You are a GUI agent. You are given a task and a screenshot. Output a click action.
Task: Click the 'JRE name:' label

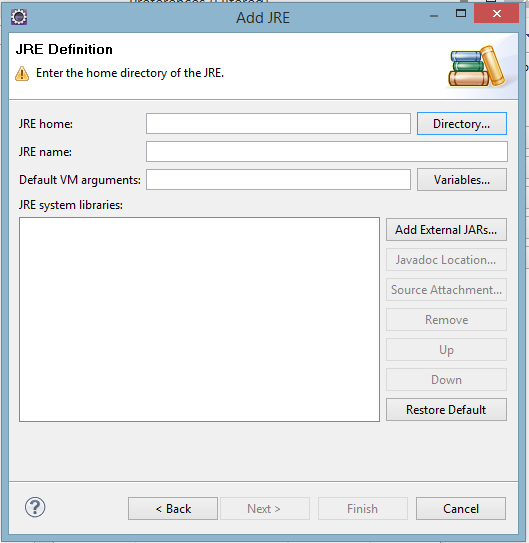click(45, 152)
